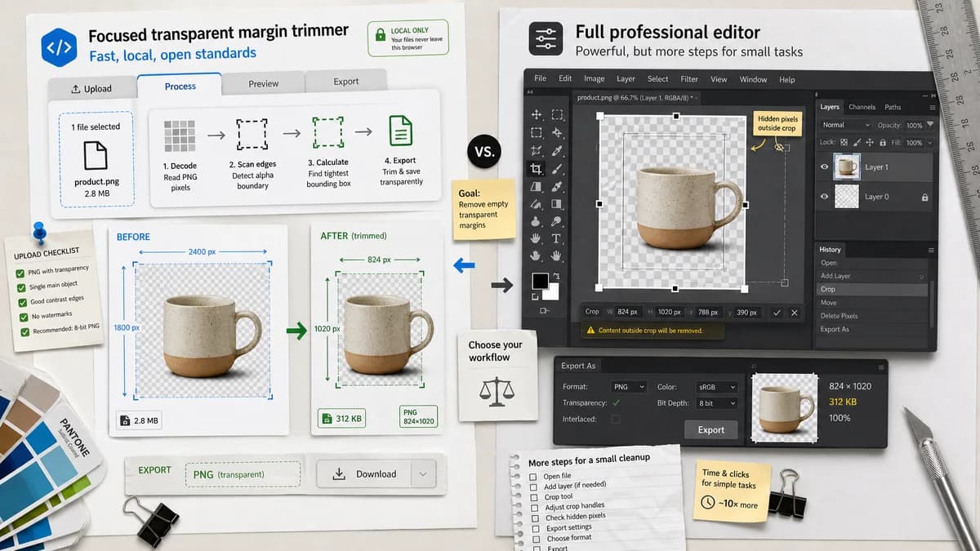Viewport: 980px width, 551px height.
Task: Click the Upload tab button
Action: [x=91, y=89]
